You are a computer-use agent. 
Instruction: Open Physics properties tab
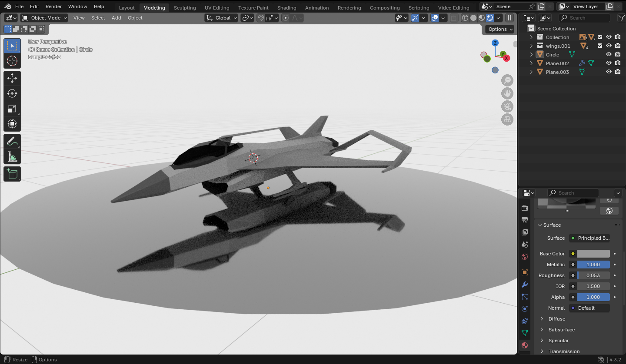[525, 309]
